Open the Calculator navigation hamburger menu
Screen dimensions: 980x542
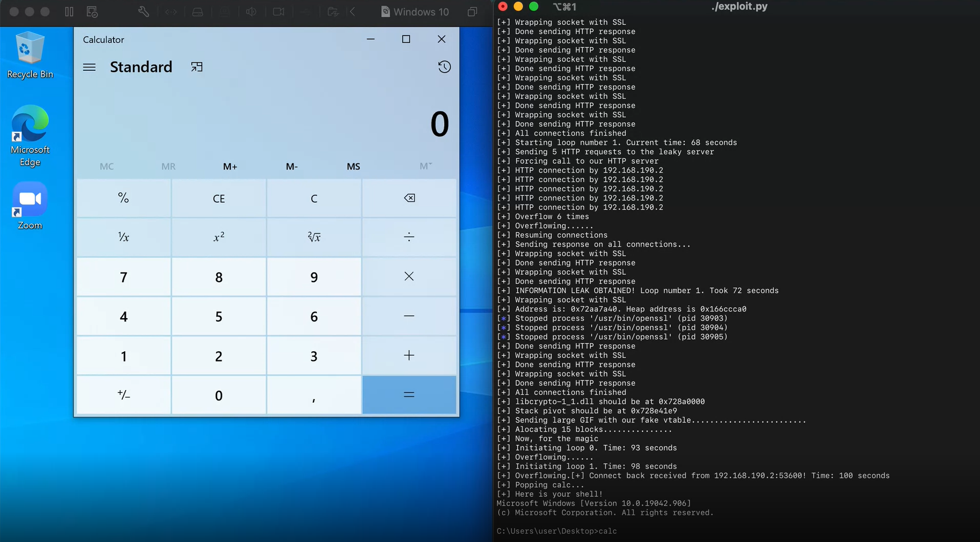(89, 67)
